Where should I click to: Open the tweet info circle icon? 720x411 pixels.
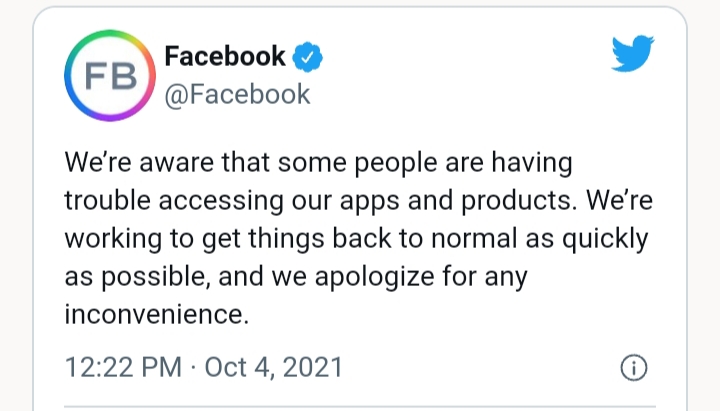click(x=634, y=368)
